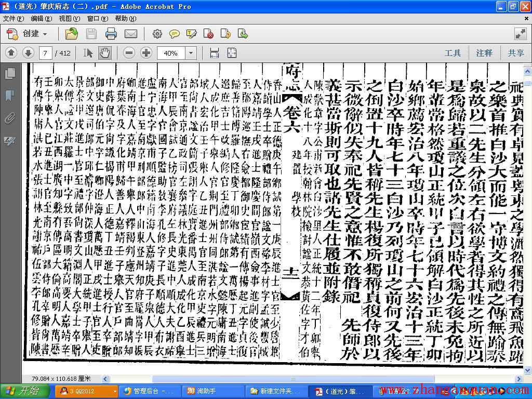Go to the previous page with up arrow

tap(11, 53)
